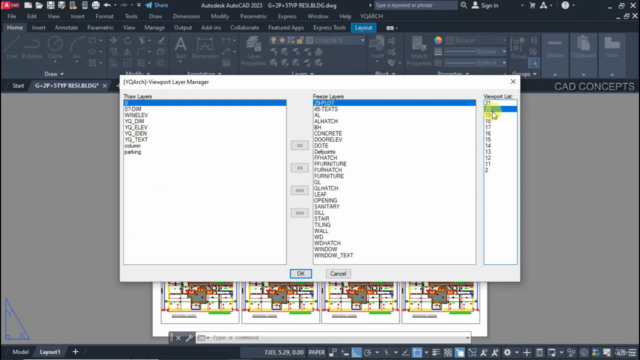Click the >> move-right button
Image resolution: width=640 pixels, height=360 pixels.
coord(300,168)
